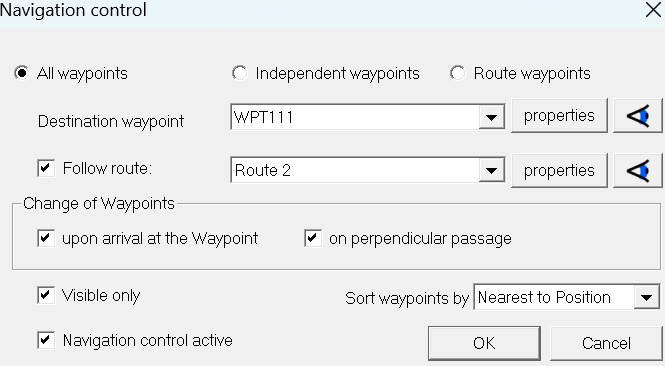Viewport: 665px width, 366px height.
Task: Toggle on perpendicular passage checkbox
Action: [313, 238]
